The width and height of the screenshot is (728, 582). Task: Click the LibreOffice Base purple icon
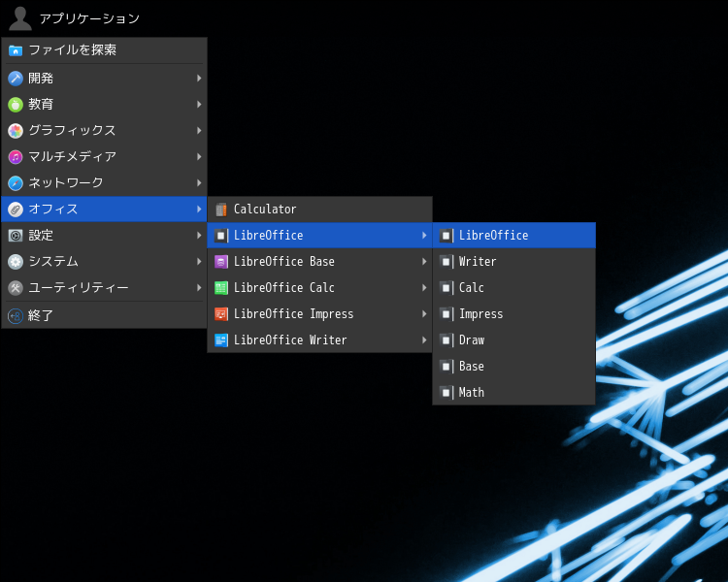pos(221,262)
